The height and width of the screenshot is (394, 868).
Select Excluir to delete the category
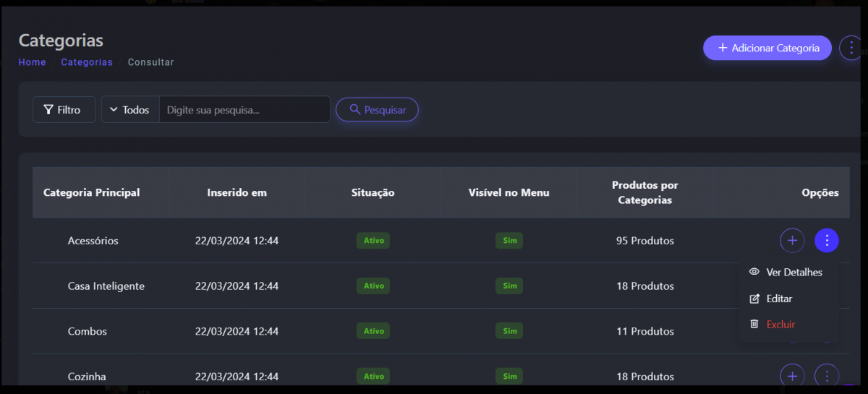point(780,325)
